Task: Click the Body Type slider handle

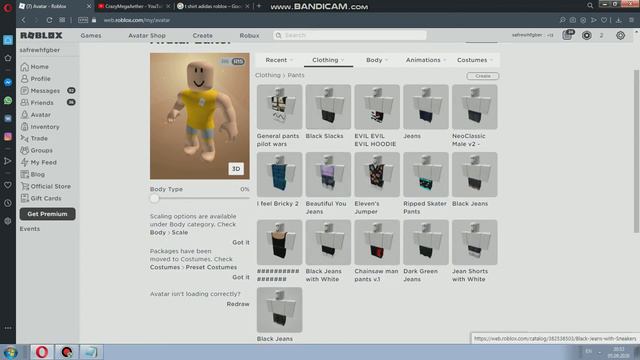Action: click(154, 198)
